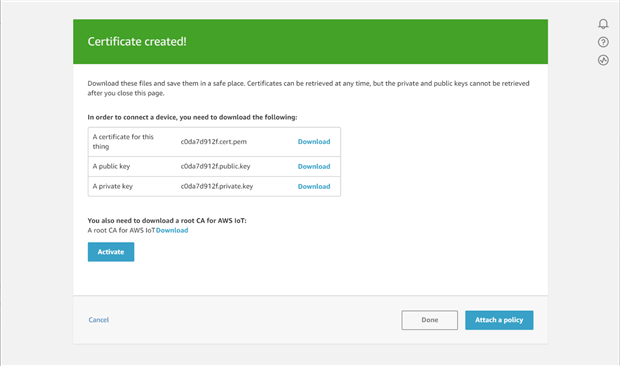Click the c0da7d912f.private.key file name
Screen dimensions: 620x366
tap(217, 186)
